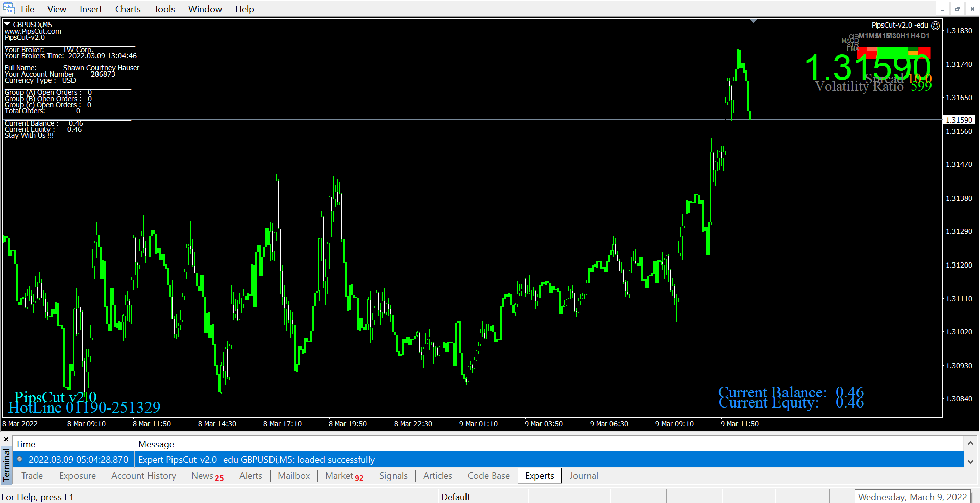Click the log entry bullet icon in Experts
Screen dimensions: 980x503
pos(20,459)
